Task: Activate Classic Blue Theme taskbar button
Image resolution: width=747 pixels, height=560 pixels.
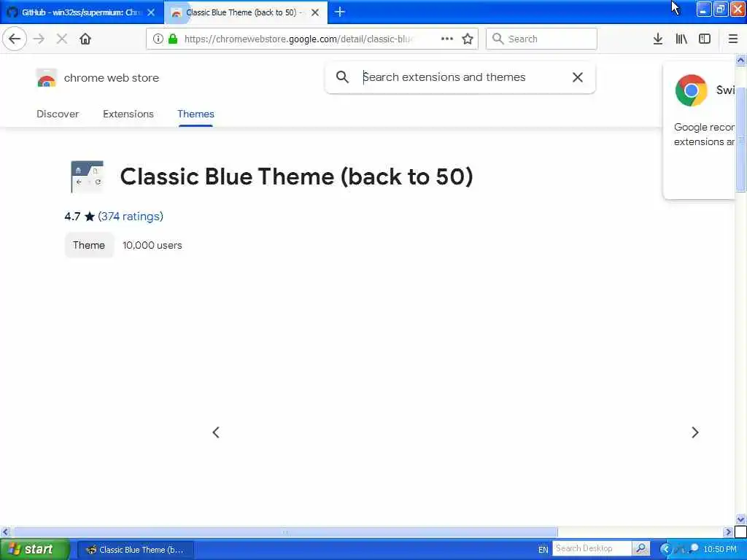Action: pyautogui.click(x=136, y=550)
